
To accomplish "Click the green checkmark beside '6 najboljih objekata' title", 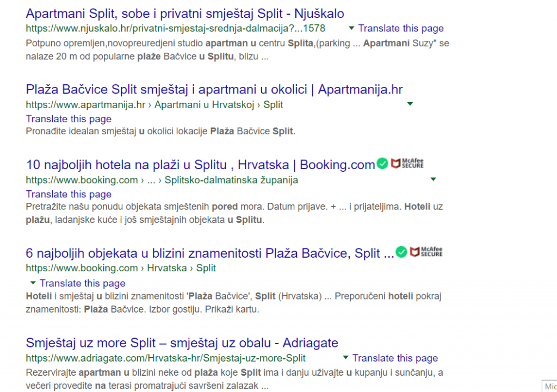I will tap(401, 252).
